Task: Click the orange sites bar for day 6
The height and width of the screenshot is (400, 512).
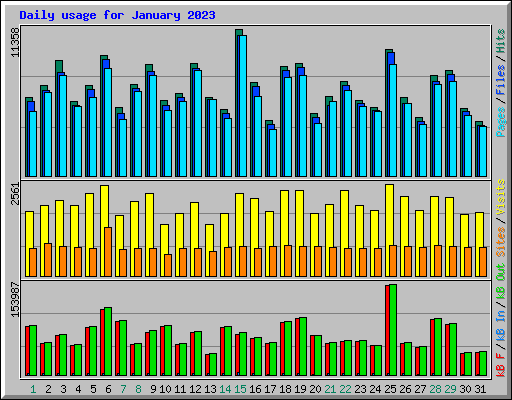Action: 108,252
